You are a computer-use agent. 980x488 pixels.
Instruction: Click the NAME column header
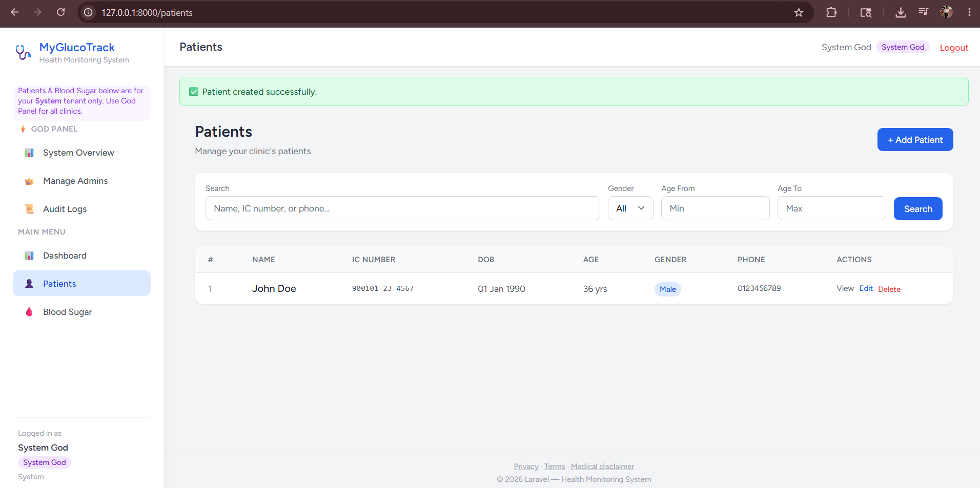click(263, 260)
